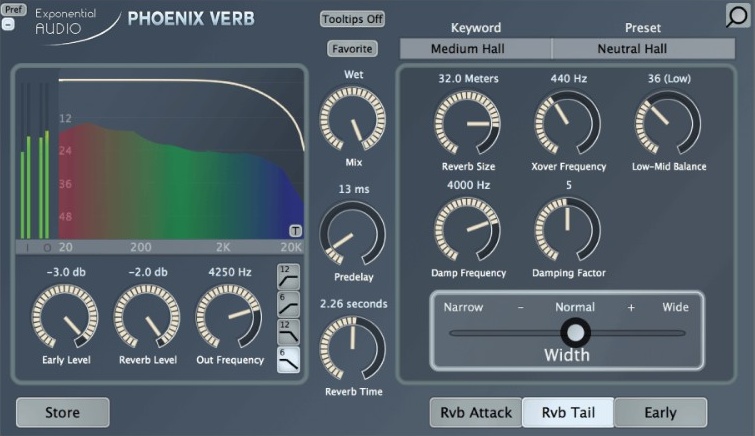Turn tooltips on with the Tooltips Off button

352,19
